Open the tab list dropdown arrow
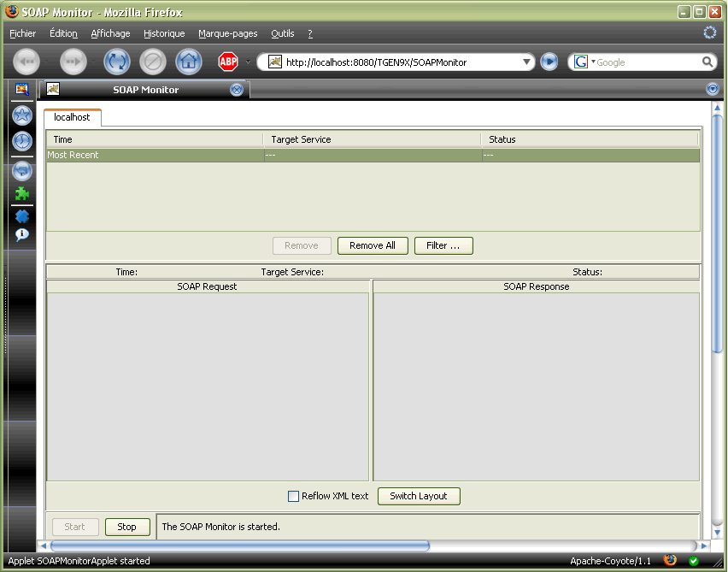The width and height of the screenshot is (728, 572). (x=713, y=89)
